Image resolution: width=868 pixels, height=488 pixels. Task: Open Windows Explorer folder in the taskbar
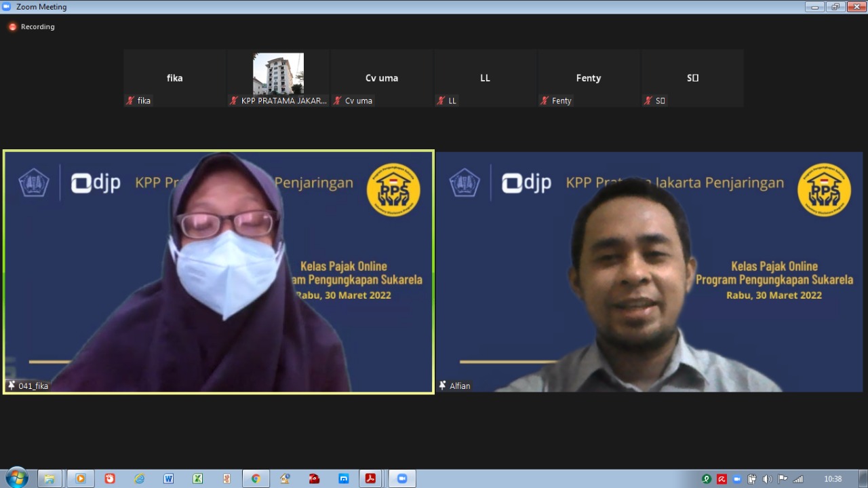coord(50,478)
